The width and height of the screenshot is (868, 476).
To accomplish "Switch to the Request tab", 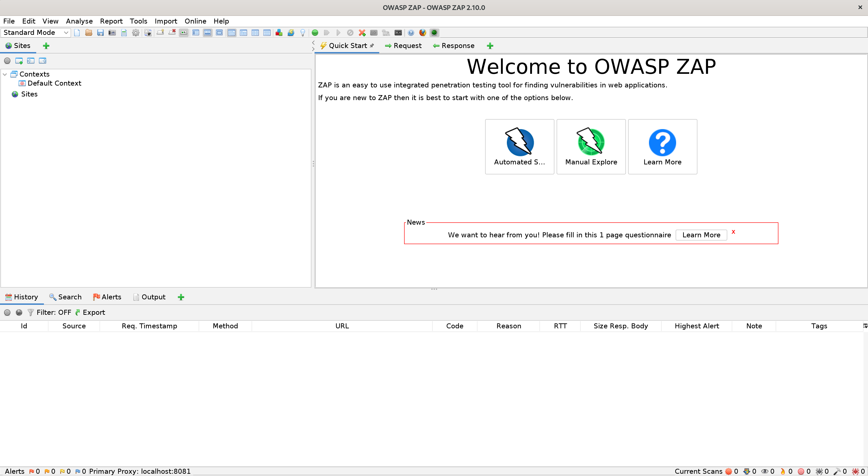I will coord(403,46).
